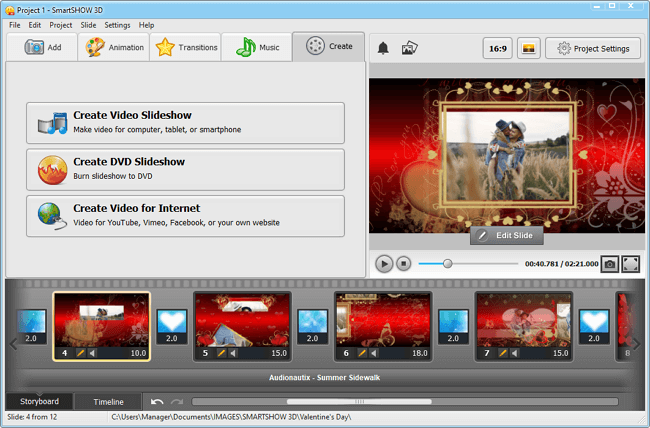Click the 'Slide: 4 from 12' status text
This screenshot has width=650, height=428.
[32, 417]
